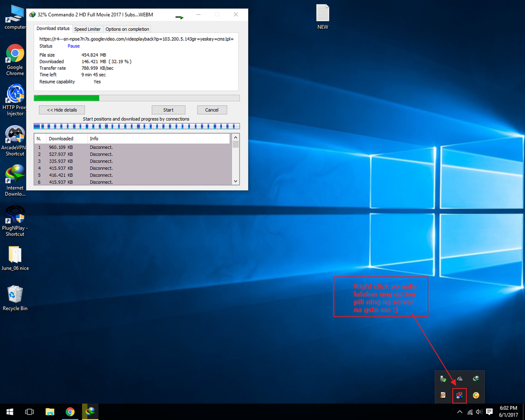Click the paint palette tray icon

[476, 395]
